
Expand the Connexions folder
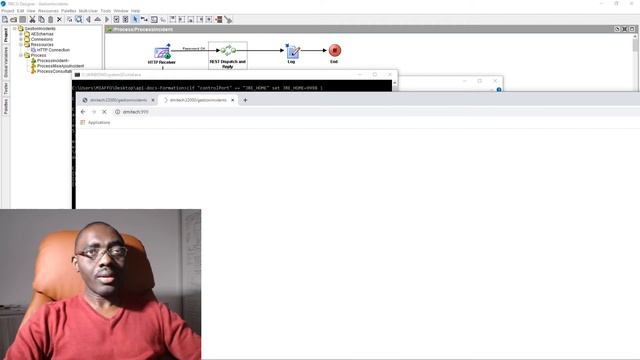tap(21, 39)
